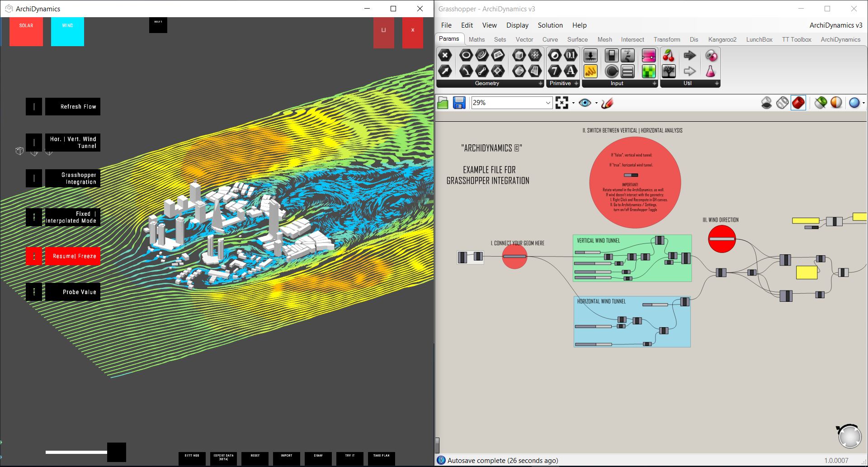868x467 pixels.
Task: Switch to the LunchBox tab
Action: tap(759, 39)
